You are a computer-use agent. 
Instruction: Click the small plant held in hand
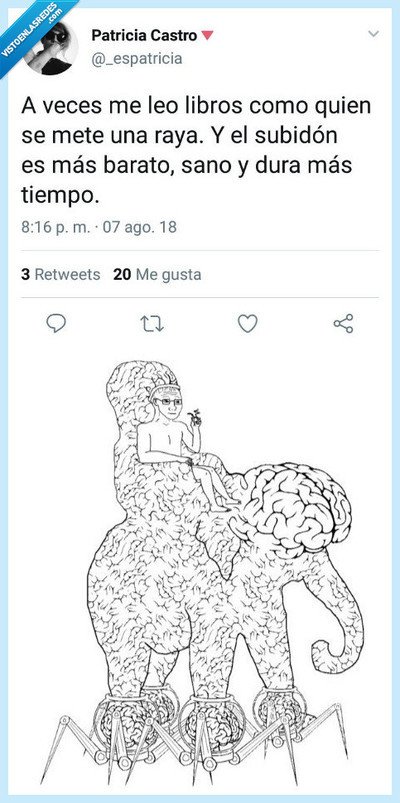pyautogui.click(x=195, y=417)
